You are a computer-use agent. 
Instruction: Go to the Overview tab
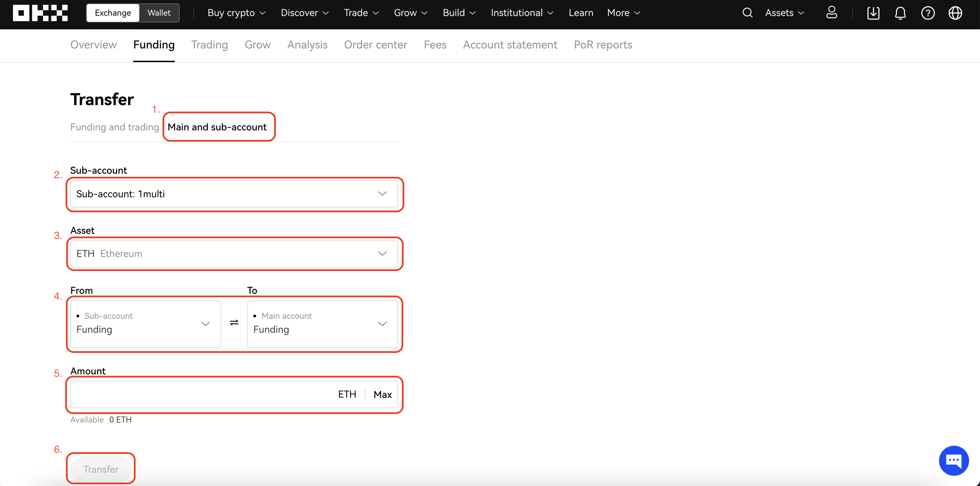point(93,45)
